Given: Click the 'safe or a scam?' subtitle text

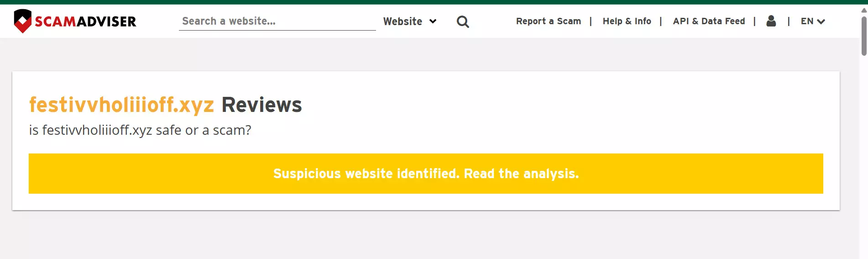Looking at the screenshot, I should pyautogui.click(x=203, y=130).
